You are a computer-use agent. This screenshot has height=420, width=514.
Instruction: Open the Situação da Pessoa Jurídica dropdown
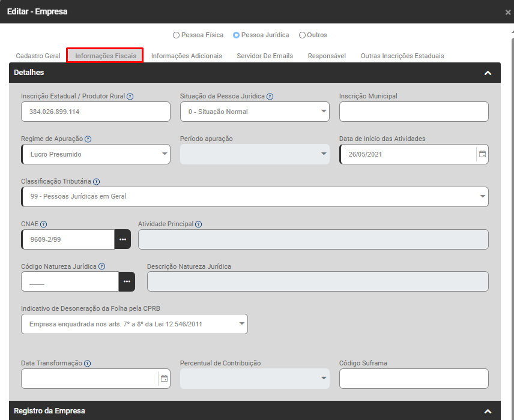coord(255,112)
